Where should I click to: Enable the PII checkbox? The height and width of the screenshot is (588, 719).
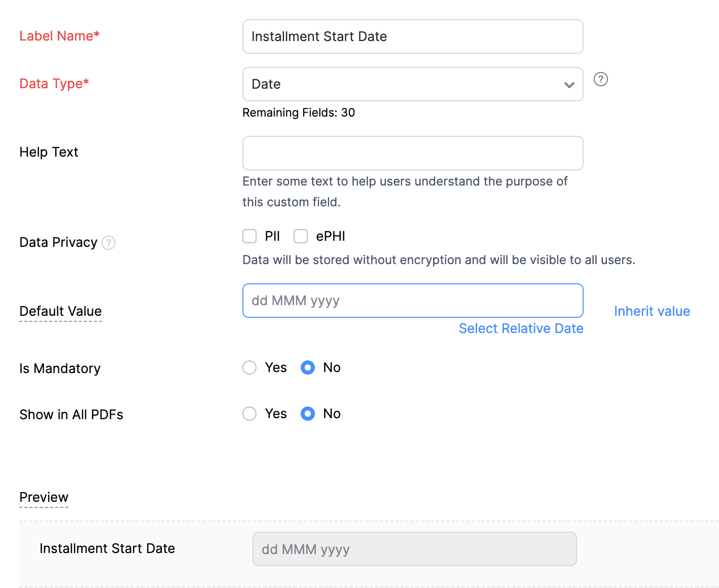pyautogui.click(x=249, y=237)
